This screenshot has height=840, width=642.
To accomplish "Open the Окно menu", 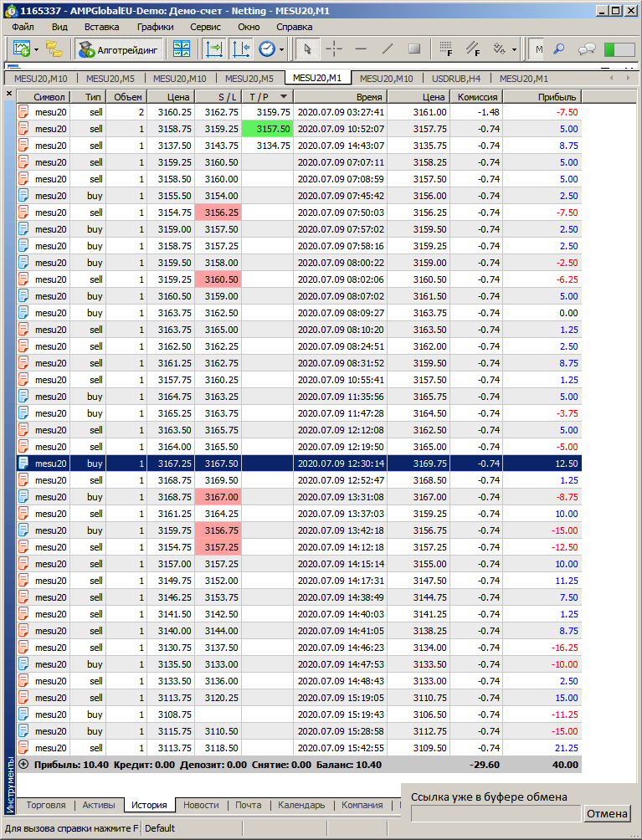I will 249,27.
